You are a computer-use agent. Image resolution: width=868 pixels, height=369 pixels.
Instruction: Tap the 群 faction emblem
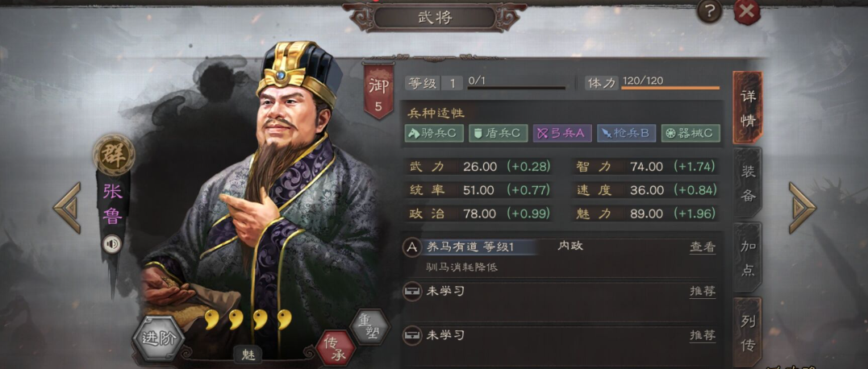[x=114, y=155]
